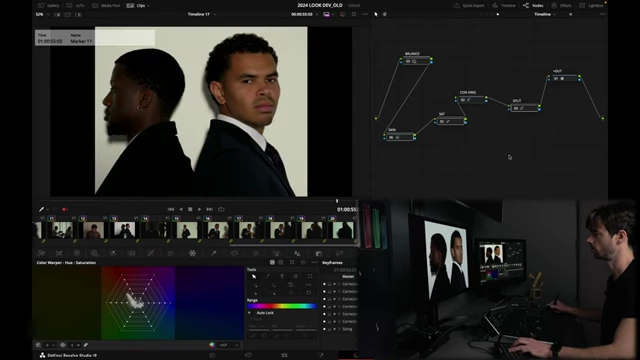The width and height of the screenshot is (640, 360).
Task: Toggle the Nodes panel
Action: 533,5
